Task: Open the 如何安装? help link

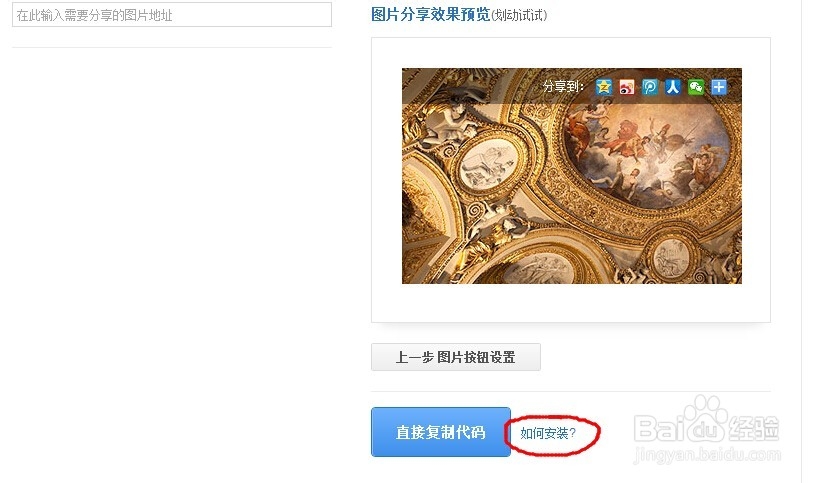Action: point(548,433)
